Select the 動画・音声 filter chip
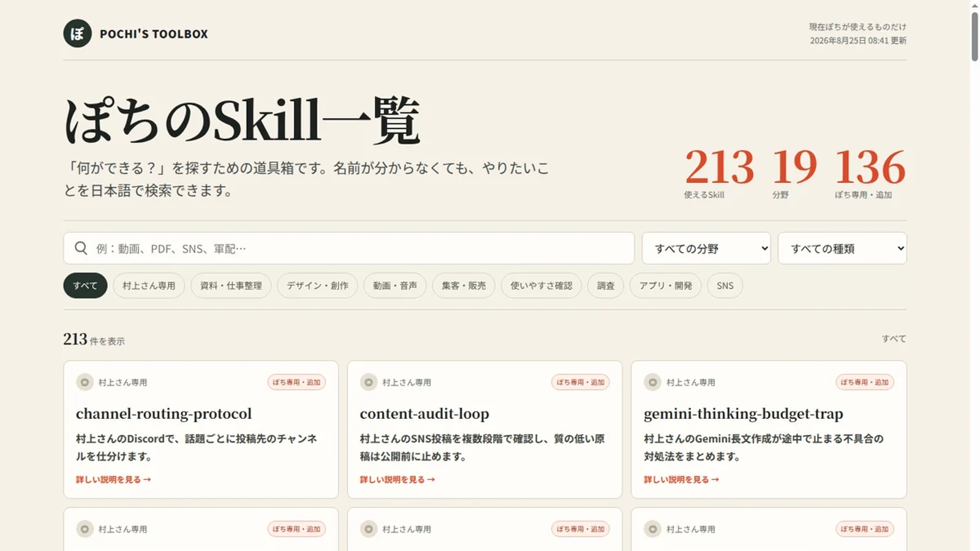 tap(395, 285)
